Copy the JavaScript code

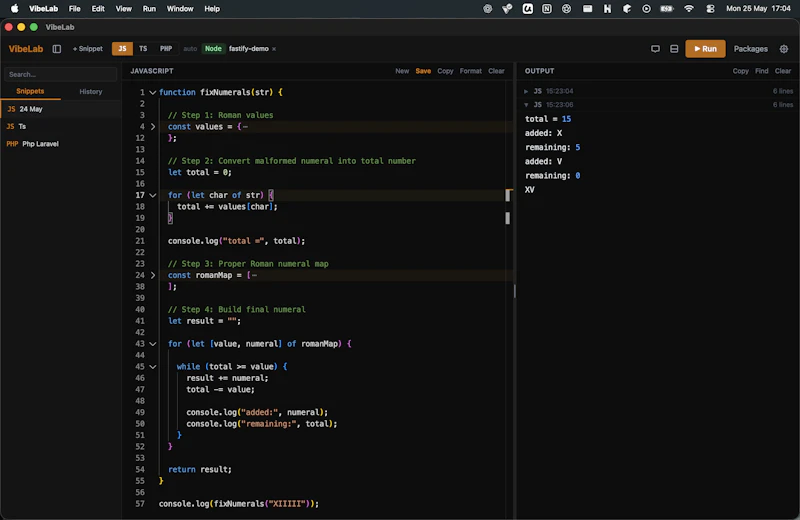tap(445, 71)
